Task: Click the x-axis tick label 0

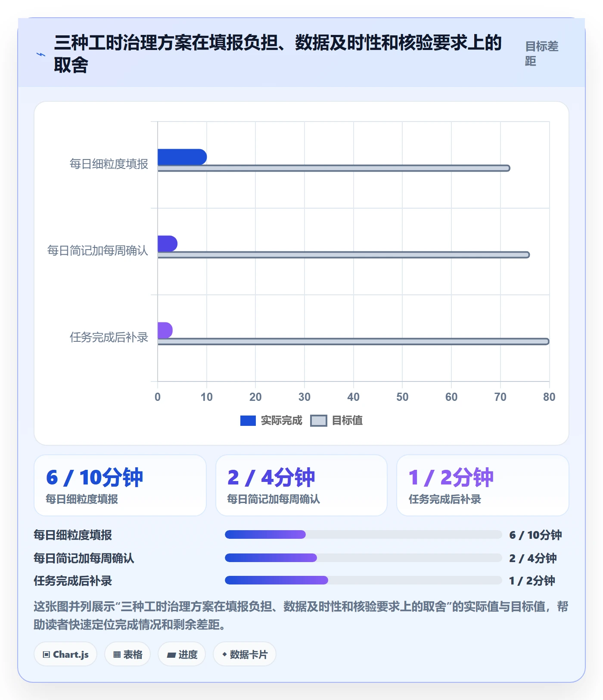Action: click(158, 397)
